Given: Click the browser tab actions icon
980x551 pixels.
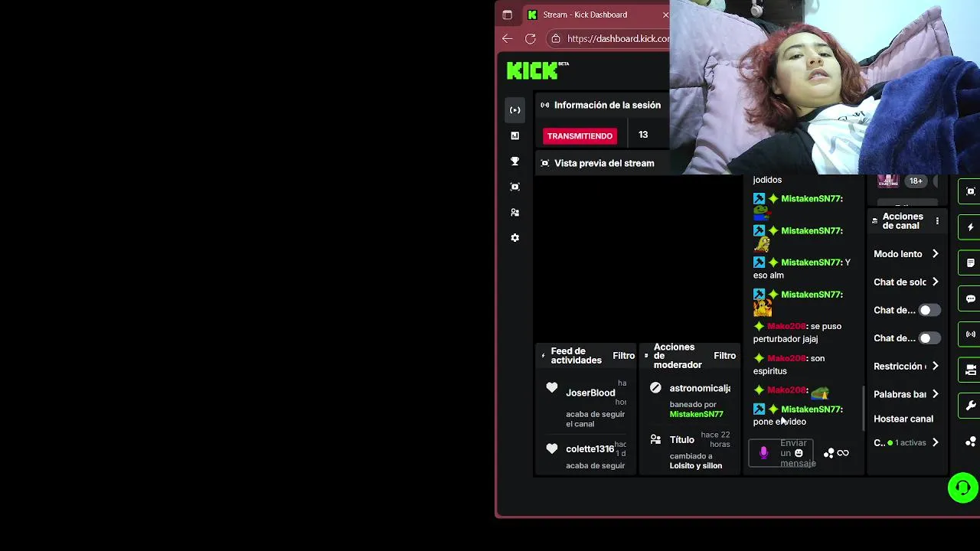Looking at the screenshot, I should pyautogui.click(x=507, y=15).
